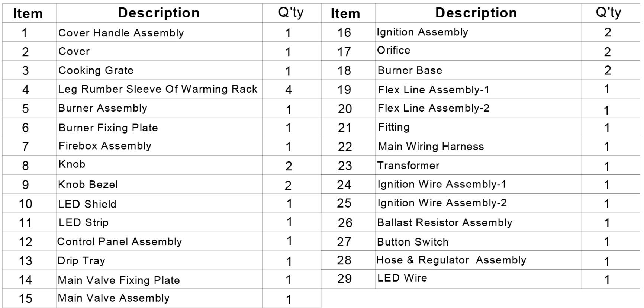Select the Ignition Assembly description

[x=422, y=32]
